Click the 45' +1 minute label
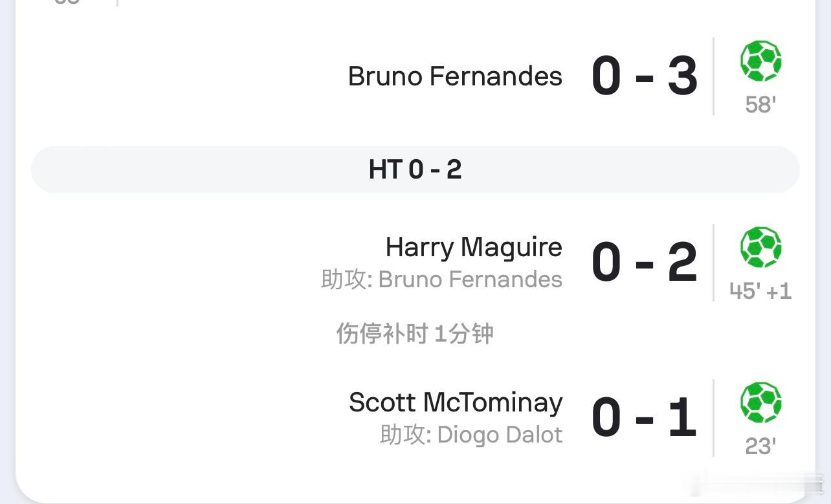This screenshot has height=504, width=831. (760, 291)
